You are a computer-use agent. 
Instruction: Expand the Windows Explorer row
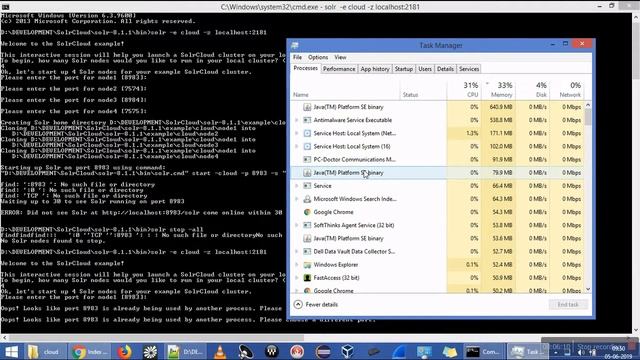[297, 264]
